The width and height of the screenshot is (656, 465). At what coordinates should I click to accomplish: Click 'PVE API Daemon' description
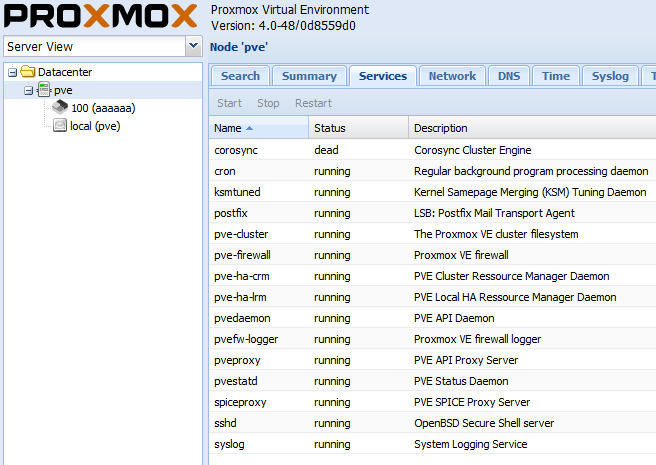coord(454,318)
